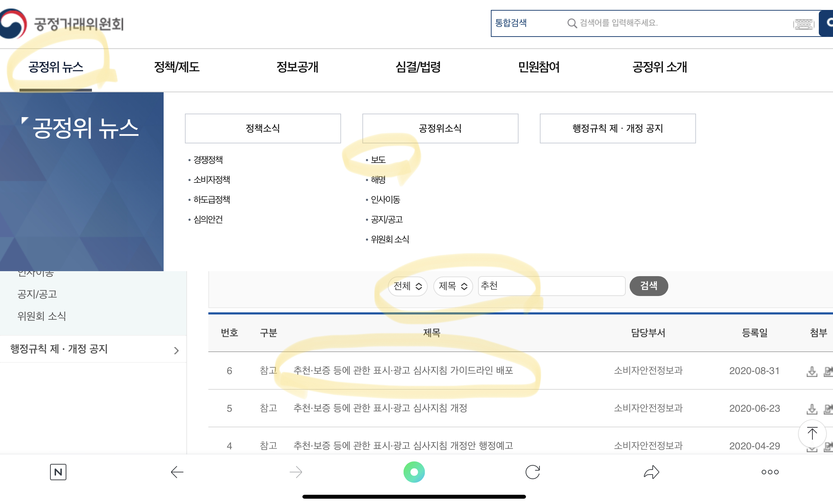Download the attachment for post 5
Viewport: 833px width, 504px height.
coord(812,409)
